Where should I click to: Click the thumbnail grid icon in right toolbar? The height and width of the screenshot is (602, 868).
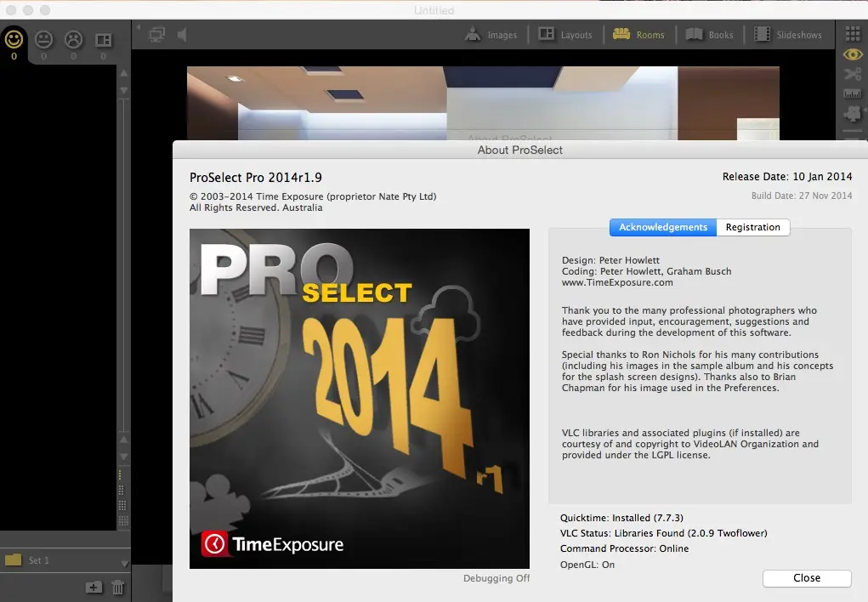[x=853, y=34]
